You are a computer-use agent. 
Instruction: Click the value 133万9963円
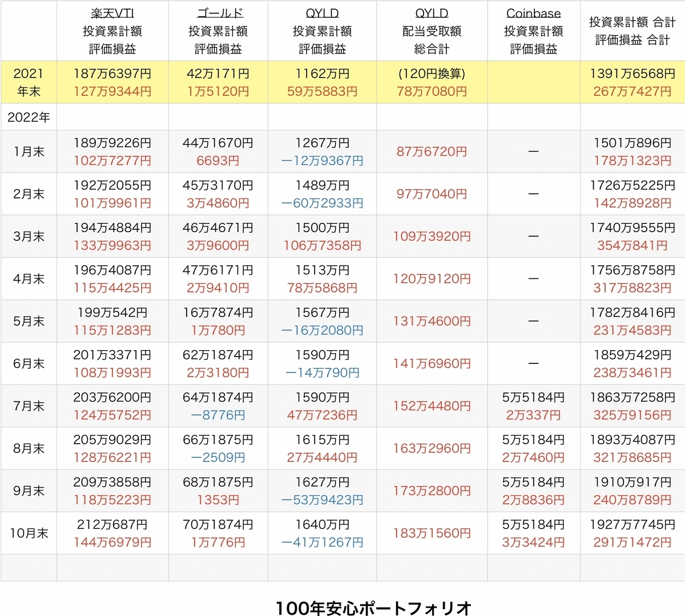pos(112,245)
